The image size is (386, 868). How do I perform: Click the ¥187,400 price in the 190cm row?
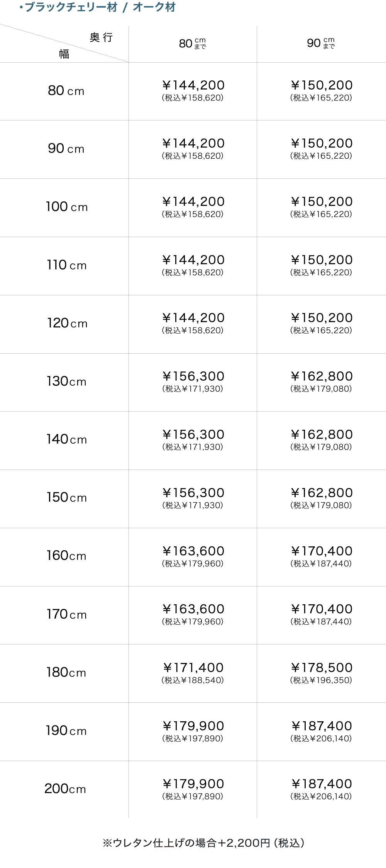click(x=322, y=726)
